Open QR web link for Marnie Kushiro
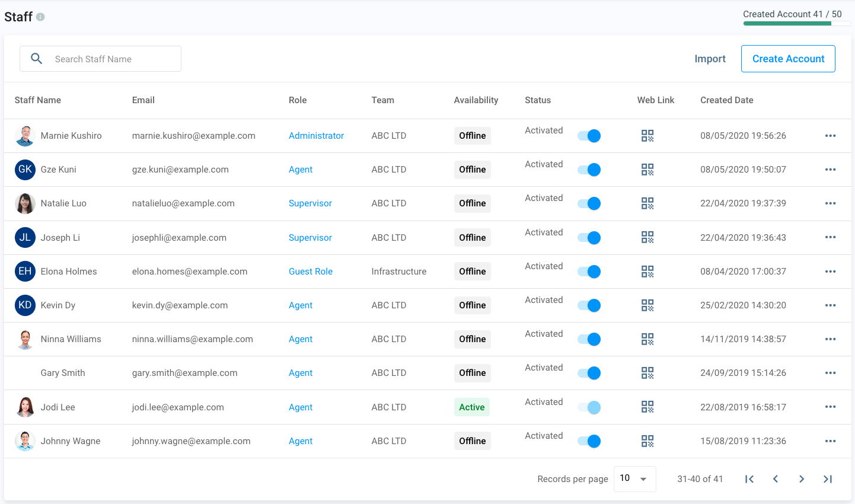The width and height of the screenshot is (855, 504). point(647,136)
